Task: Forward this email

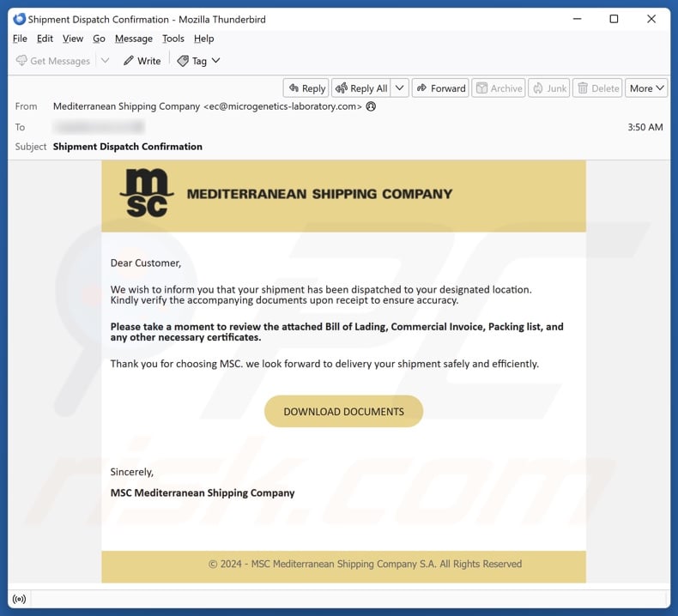Action: click(x=440, y=88)
